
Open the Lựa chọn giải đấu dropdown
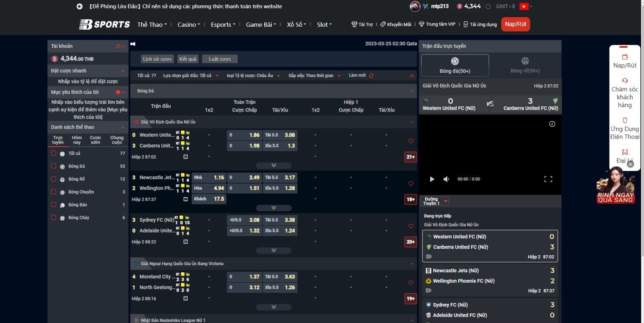(191, 75)
